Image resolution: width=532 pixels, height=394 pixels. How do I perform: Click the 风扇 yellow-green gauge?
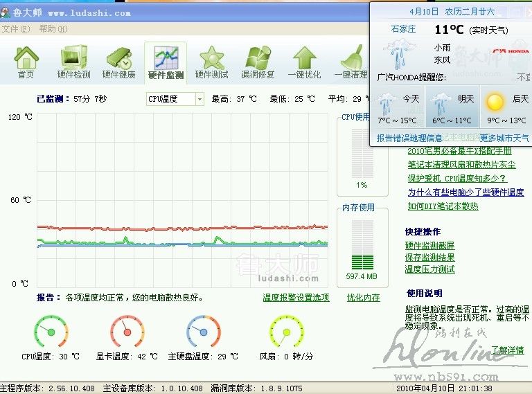tap(286, 332)
